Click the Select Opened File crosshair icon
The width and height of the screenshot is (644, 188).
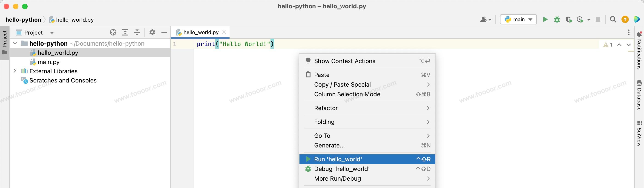click(x=113, y=32)
